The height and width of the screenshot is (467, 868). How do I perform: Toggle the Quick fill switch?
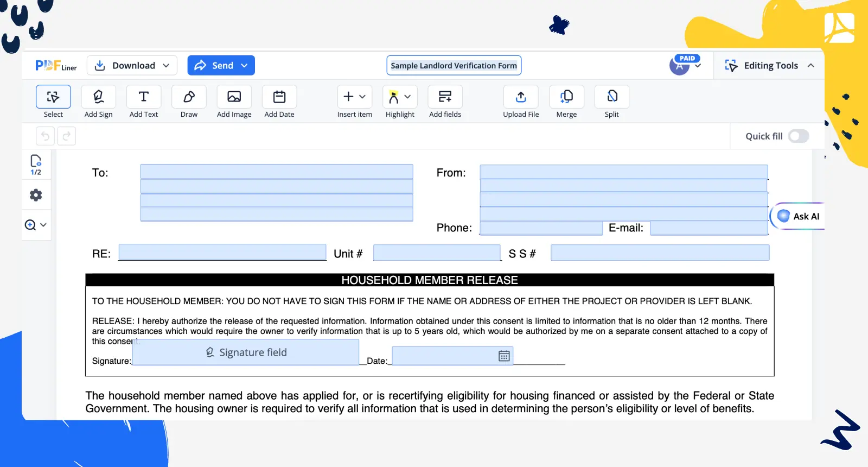[798, 136]
